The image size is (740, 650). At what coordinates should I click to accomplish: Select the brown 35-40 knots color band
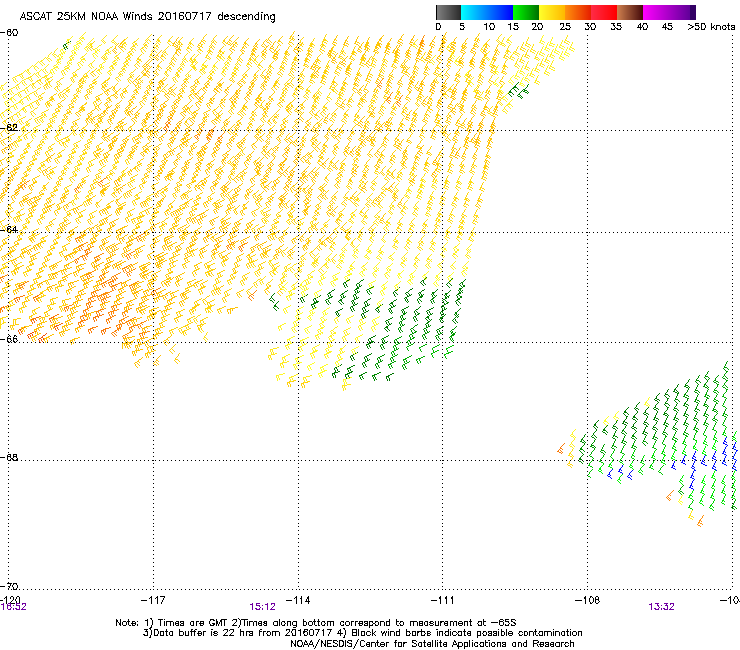(630, 12)
